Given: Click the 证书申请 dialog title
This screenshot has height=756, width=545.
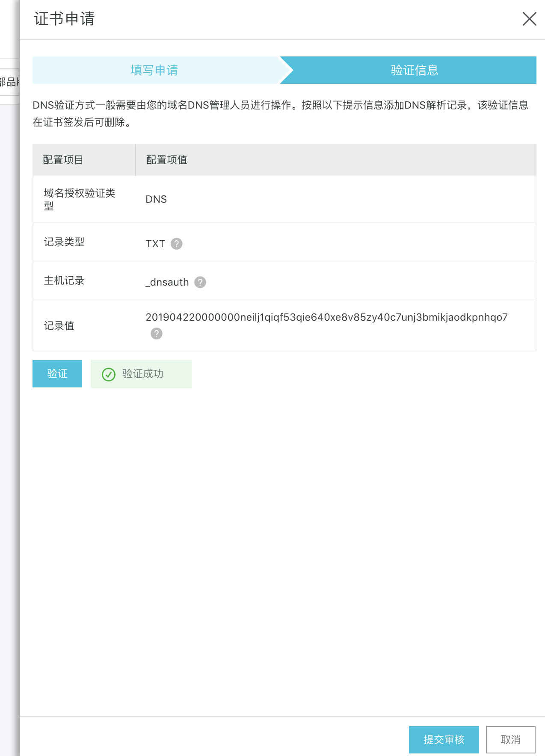Looking at the screenshot, I should click(x=64, y=19).
